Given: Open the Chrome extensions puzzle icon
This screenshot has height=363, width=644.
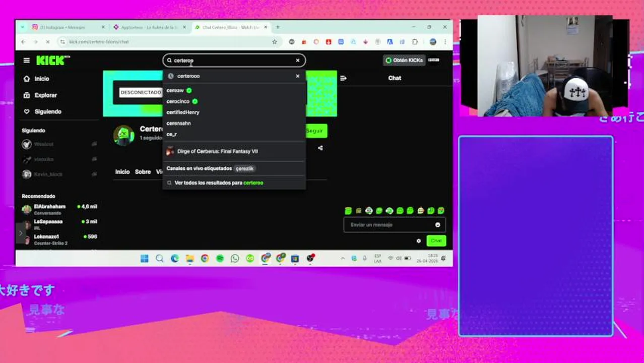Looking at the screenshot, I should click(x=415, y=42).
